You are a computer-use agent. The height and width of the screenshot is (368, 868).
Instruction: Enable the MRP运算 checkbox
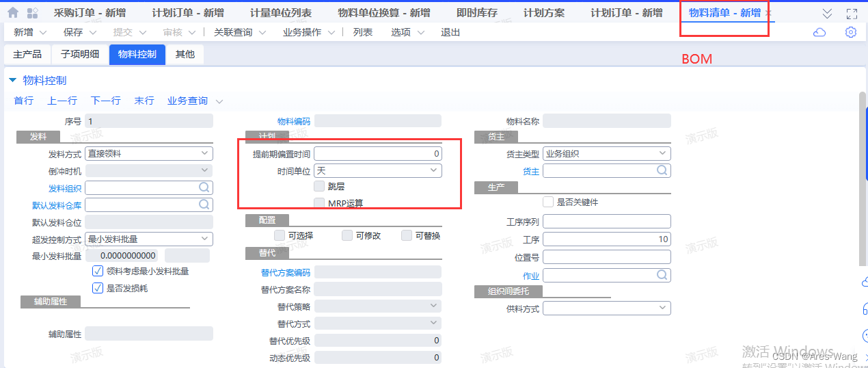319,202
